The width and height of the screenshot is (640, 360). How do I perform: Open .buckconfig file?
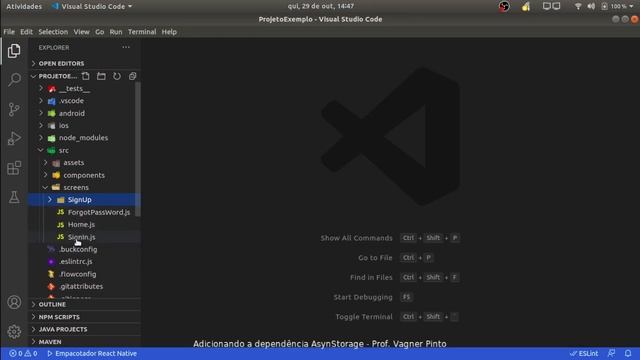click(84, 249)
